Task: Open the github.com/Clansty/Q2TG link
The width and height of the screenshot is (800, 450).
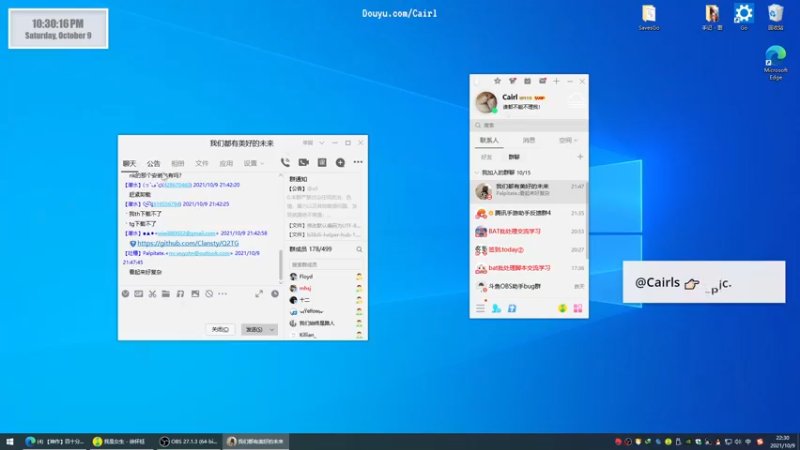Action: [x=188, y=243]
